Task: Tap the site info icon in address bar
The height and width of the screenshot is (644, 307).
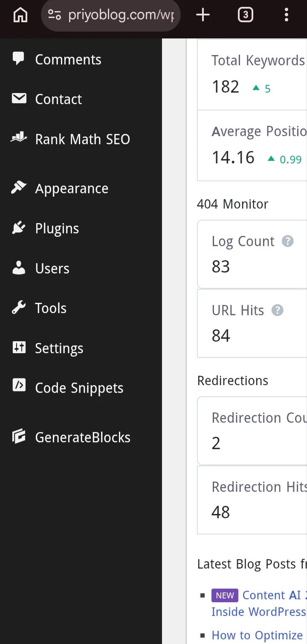Action: tap(54, 15)
